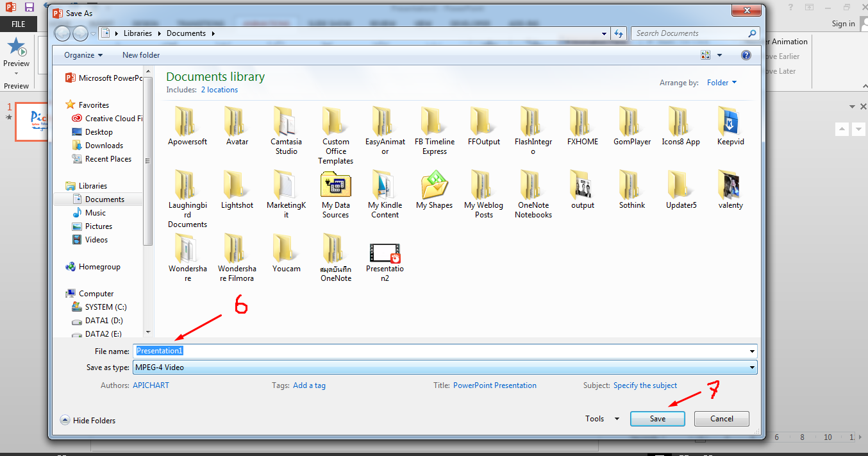
Task: Open My Data Sources folder
Action: [335, 195]
